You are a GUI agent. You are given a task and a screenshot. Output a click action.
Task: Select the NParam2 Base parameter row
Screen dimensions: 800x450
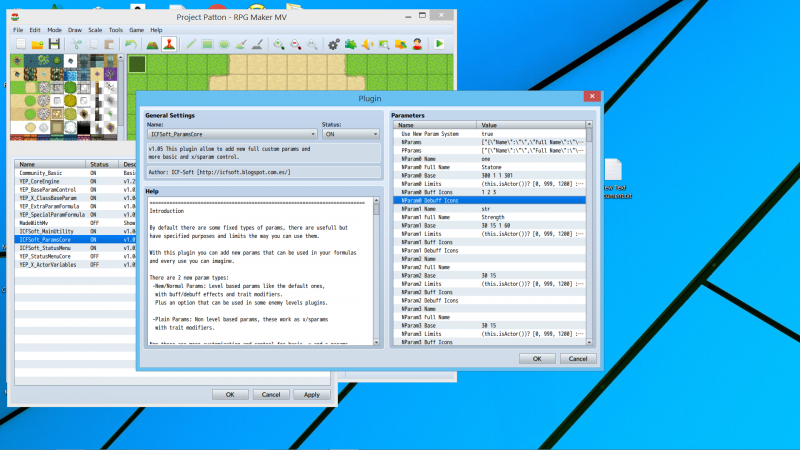pyautogui.click(x=489, y=276)
